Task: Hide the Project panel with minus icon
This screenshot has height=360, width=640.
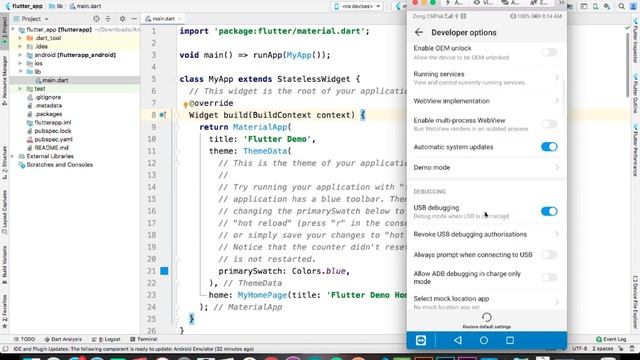Action: 134,19
